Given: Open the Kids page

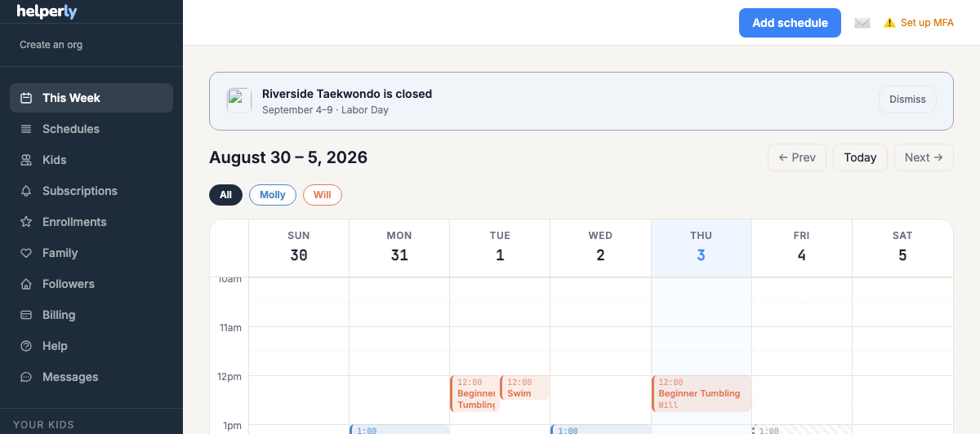Looking at the screenshot, I should pyautogui.click(x=91, y=160).
